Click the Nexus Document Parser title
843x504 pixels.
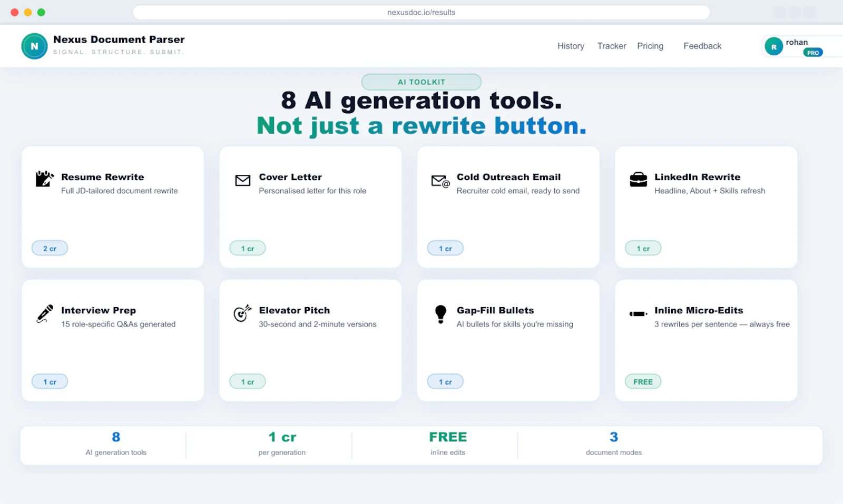tap(119, 39)
